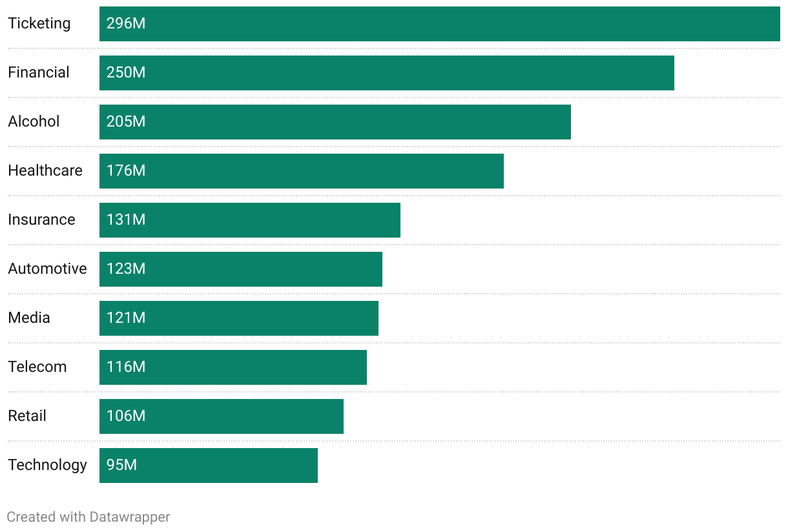The width and height of the screenshot is (788, 532).
Task: Open the Created with Datawrapper link
Action: (88, 517)
